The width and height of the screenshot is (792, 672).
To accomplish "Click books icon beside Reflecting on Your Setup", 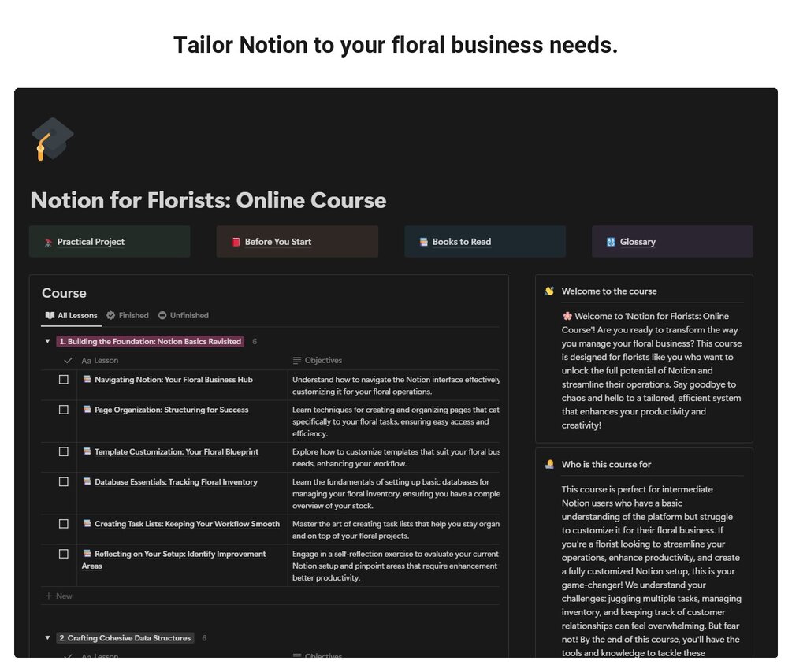I will click(x=87, y=554).
